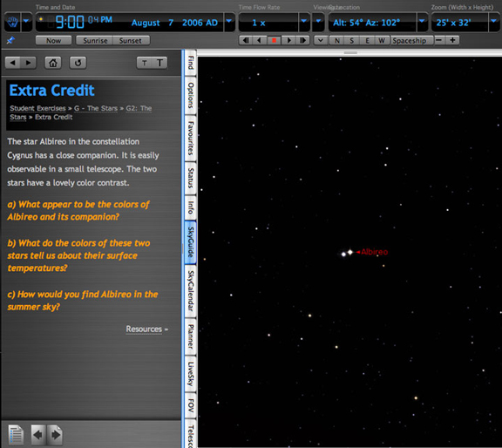Viewport: 502px width, 448px height.
Task: Click the Albireo star in sky view
Action: click(x=350, y=253)
